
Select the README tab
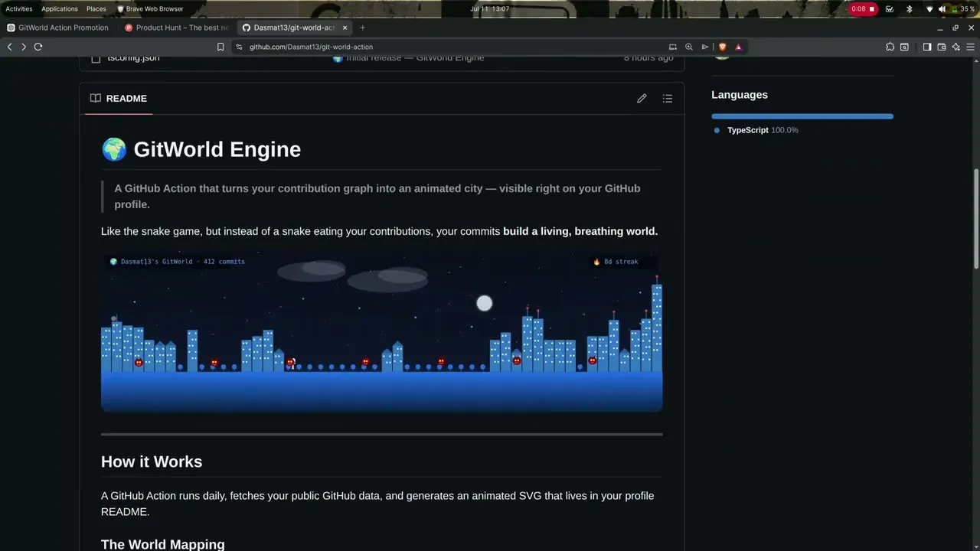[x=119, y=99]
